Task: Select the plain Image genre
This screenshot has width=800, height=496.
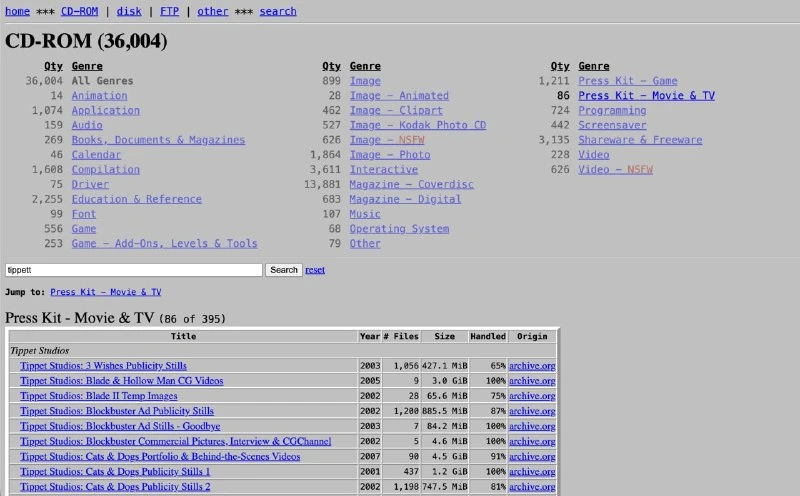Action: [365, 81]
